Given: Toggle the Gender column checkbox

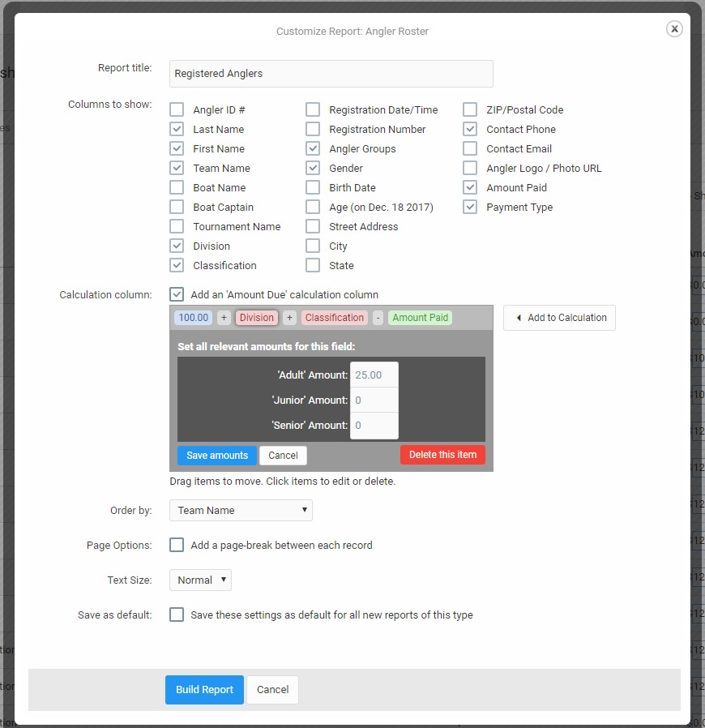Looking at the screenshot, I should pos(313,168).
